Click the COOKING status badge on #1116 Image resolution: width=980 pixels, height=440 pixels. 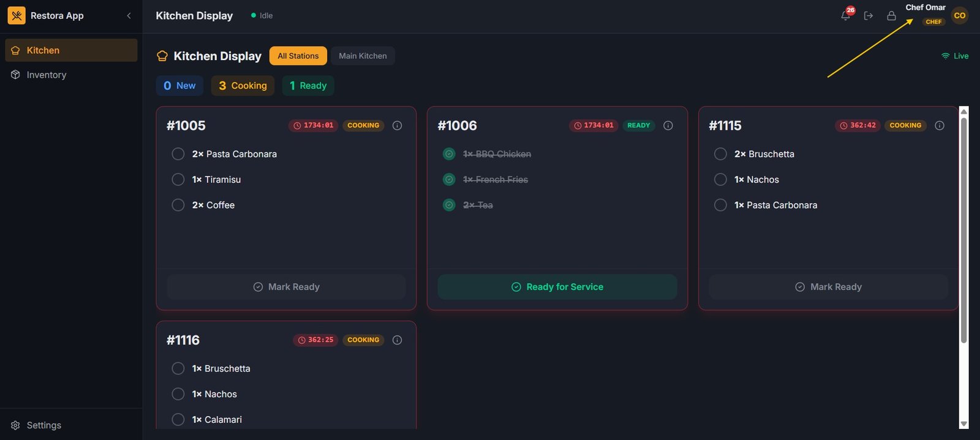tap(363, 340)
